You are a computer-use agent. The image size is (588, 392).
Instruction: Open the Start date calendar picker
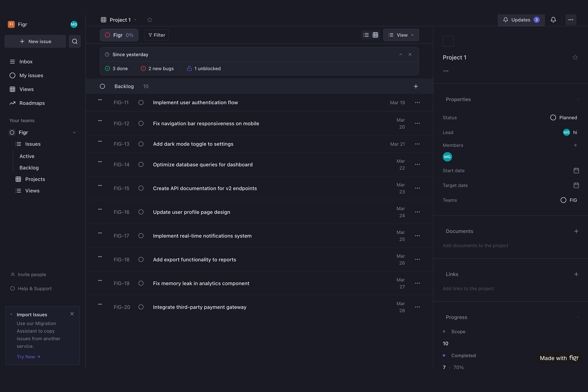click(576, 171)
